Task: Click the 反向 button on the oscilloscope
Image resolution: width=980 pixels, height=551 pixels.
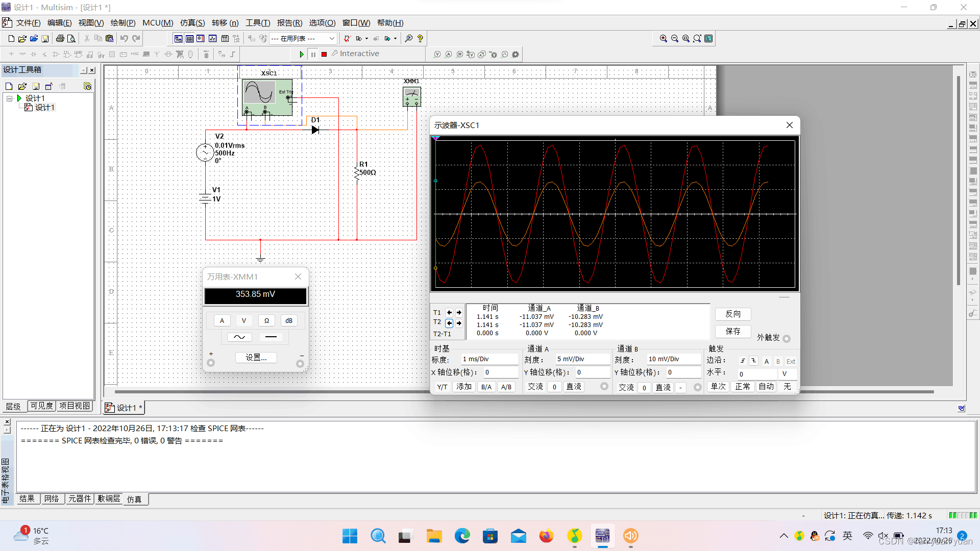Action: point(733,314)
